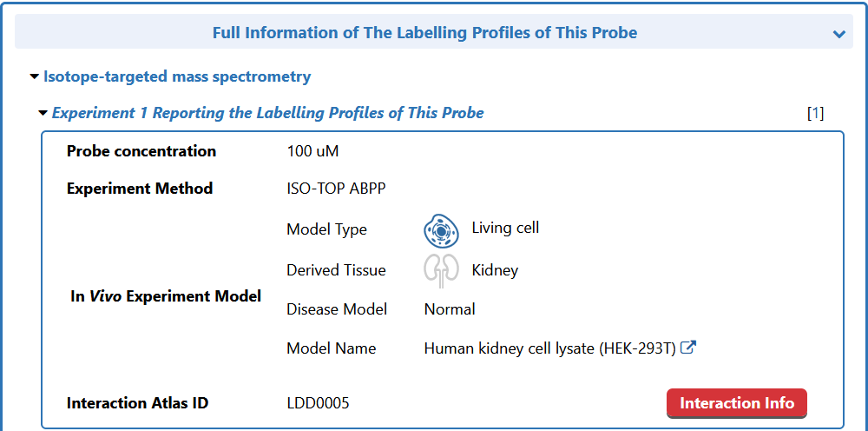
Task: Click Human kidney cell lysate (HEK-293T) text
Action: 550,348
